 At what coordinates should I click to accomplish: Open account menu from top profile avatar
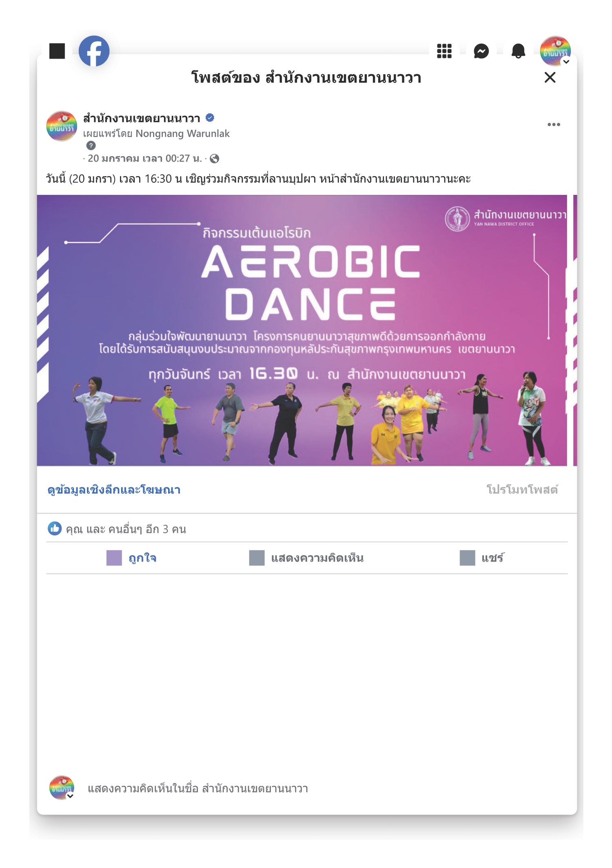point(555,51)
